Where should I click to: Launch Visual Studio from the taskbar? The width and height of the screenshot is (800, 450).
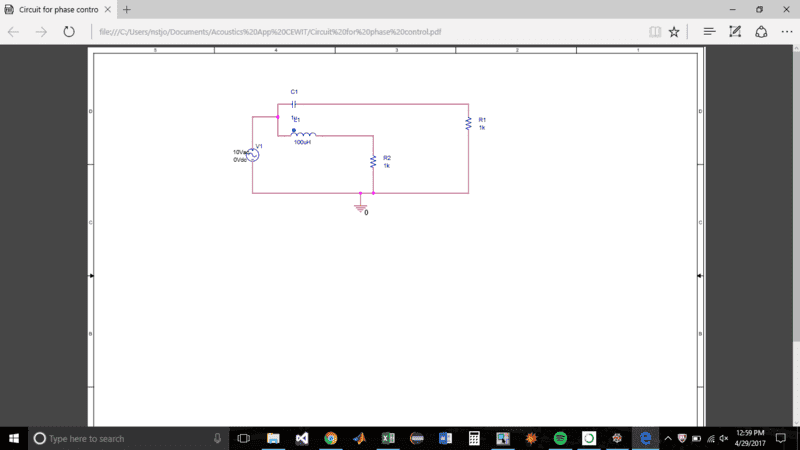pyautogui.click(x=302, y=438)
